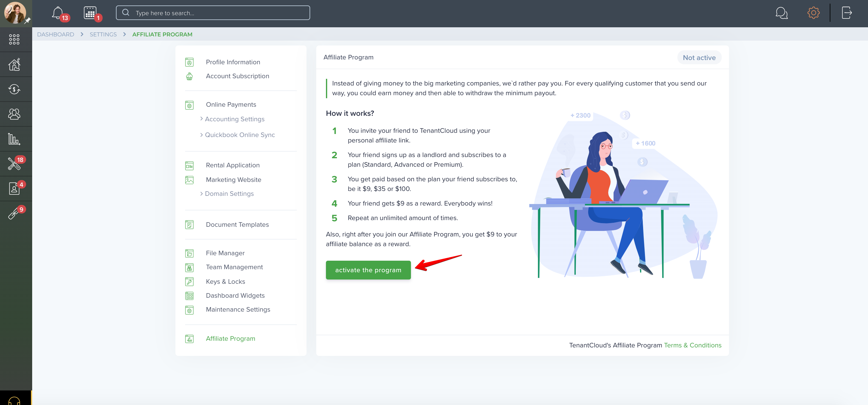Go to Account Subscription
868x405 pixels.
[237, 76]
